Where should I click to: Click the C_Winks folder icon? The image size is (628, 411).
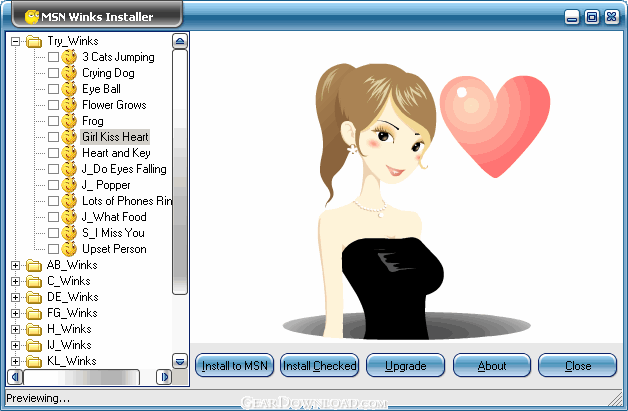tap(34, 281)
